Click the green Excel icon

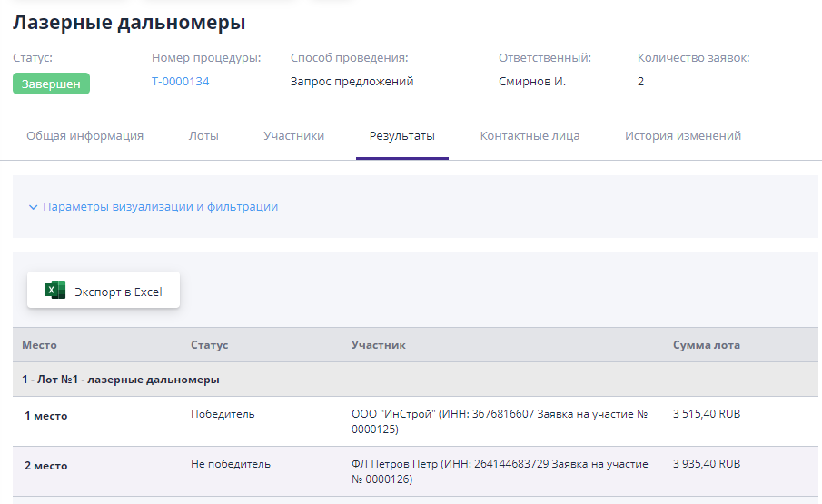[55, 291]
